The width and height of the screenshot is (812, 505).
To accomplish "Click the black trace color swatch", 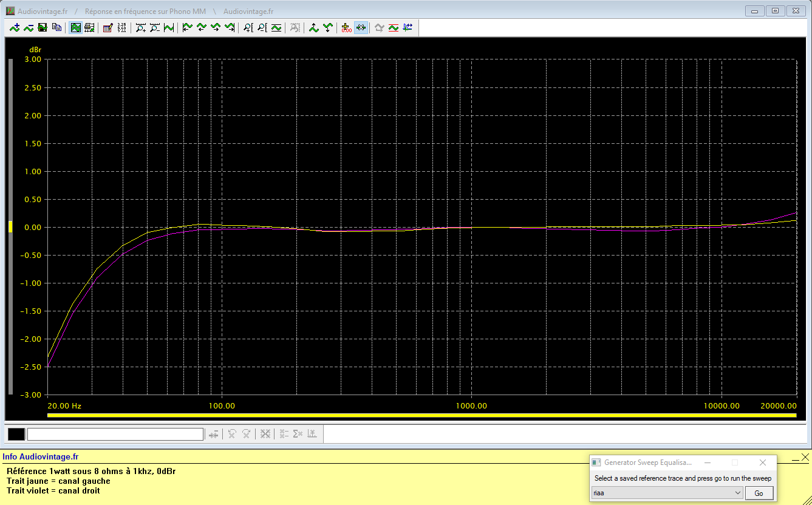I will coord(16,434).
